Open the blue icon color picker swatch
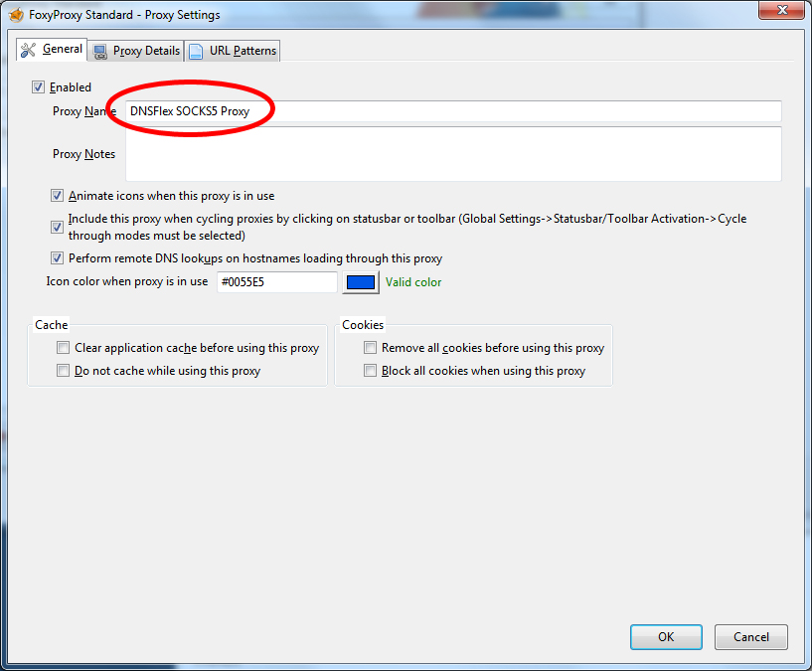The image size is (812, 671). coord(361,282)
